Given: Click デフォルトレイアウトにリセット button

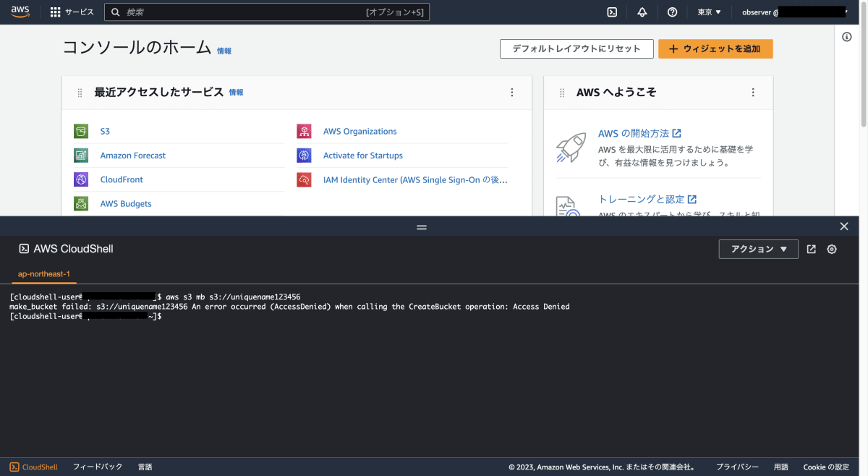Looking at the screenshot, I should (576, 48).
